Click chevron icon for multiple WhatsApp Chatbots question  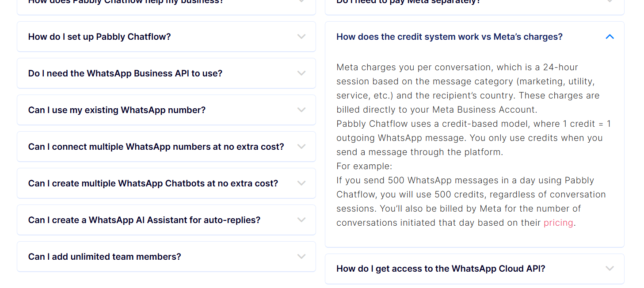301,183
